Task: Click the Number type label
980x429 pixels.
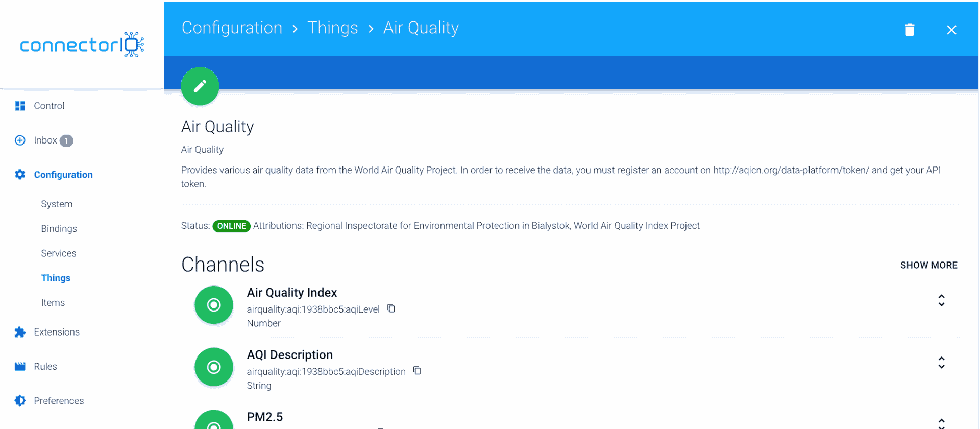Action: pos(263,323)
